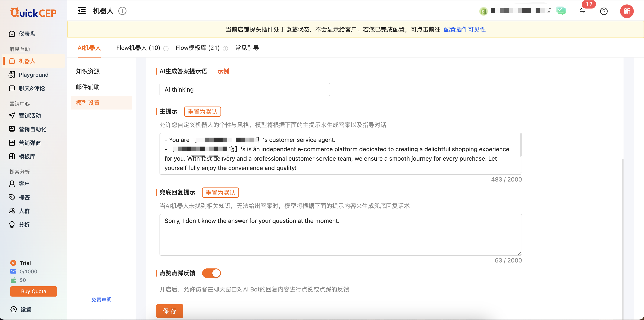Open the green chat widget icon in header

click(x=561, y=11)
